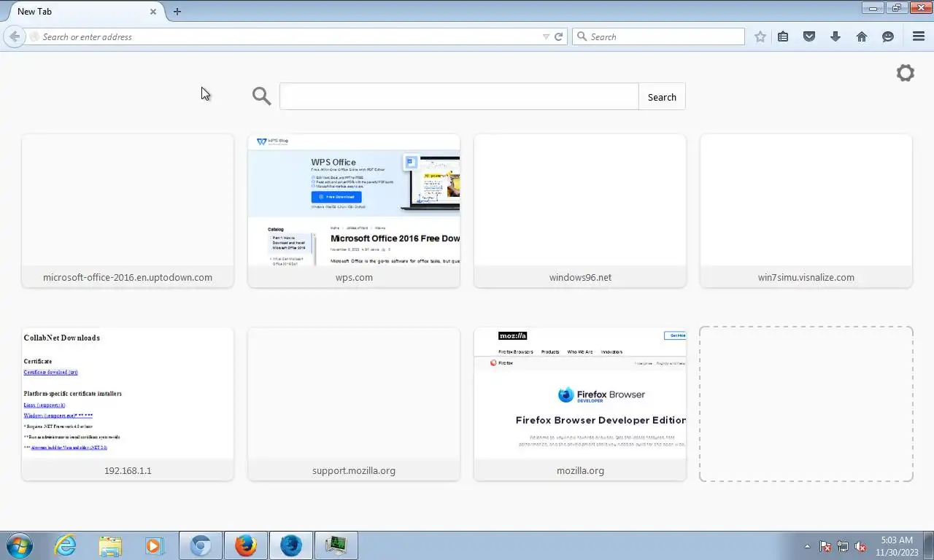
Task: Go to the home page
Action: 862,36
